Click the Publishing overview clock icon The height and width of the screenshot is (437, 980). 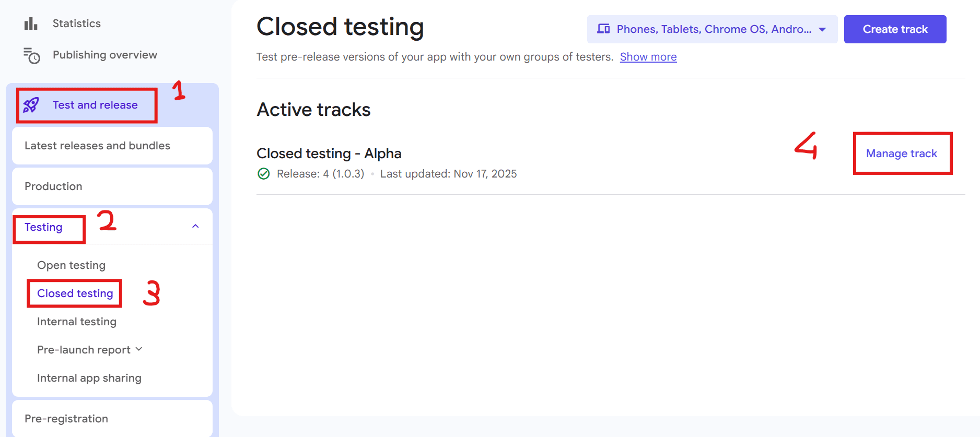(31, 55)
